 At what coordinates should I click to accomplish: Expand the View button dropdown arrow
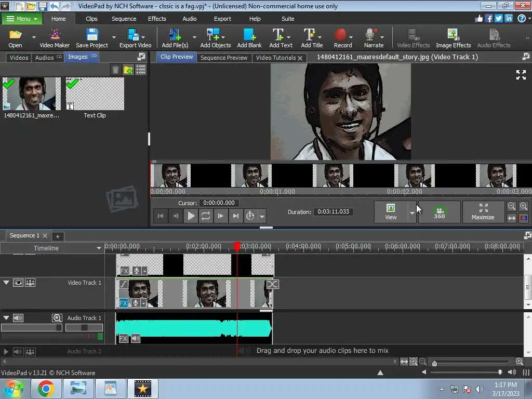(412, 212)
